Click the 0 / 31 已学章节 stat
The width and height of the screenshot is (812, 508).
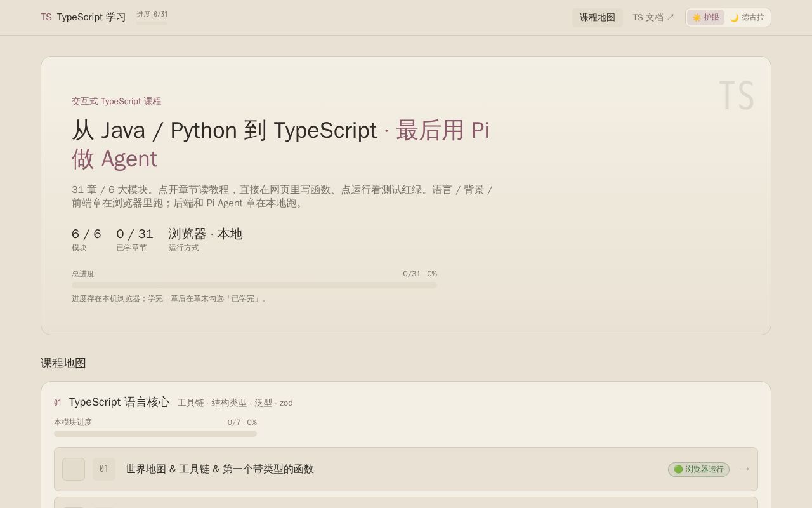tap(134, 239)
